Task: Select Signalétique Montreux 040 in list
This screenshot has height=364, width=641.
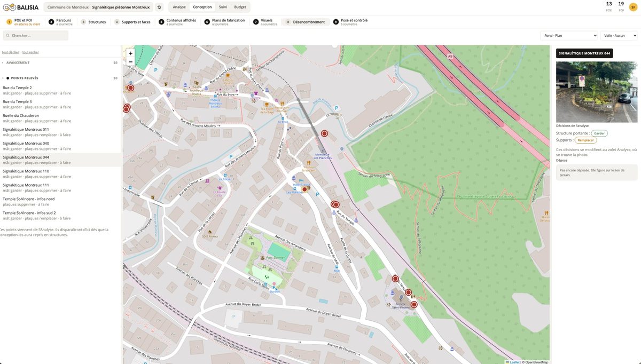Action: pyautogui.click(x=60, y=146)
